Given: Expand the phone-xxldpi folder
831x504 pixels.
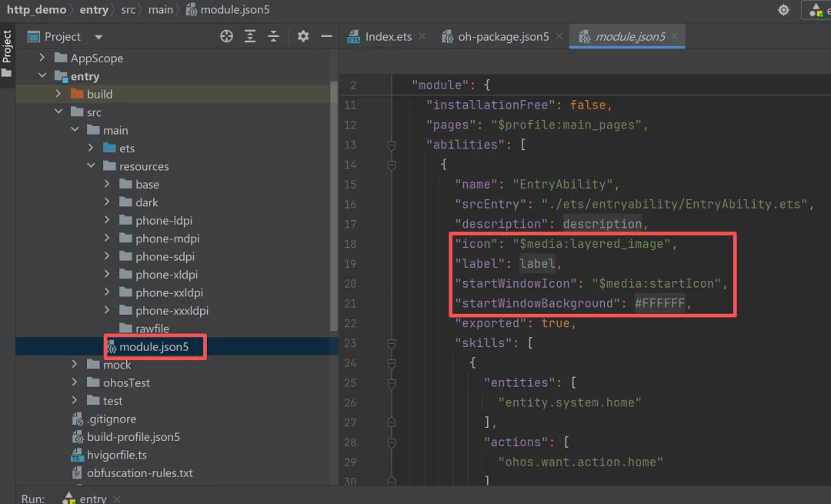Looking at the screenshot, I should (x=107, y=292).
